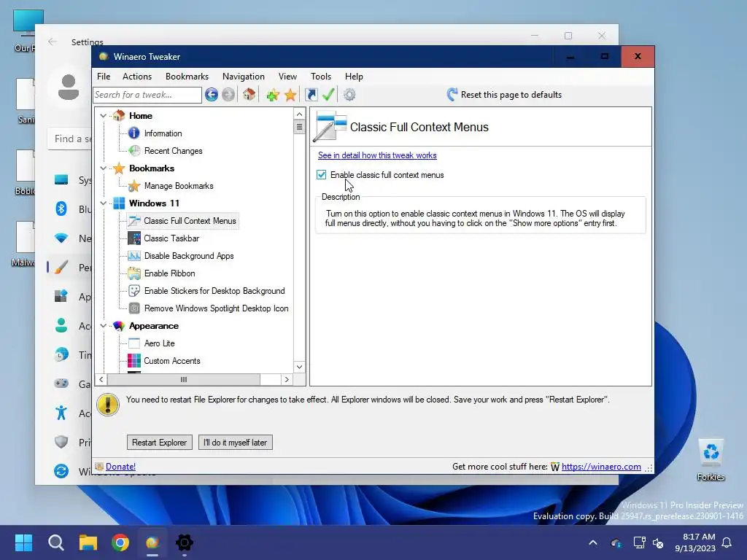Select Classic Full Context Menus tree item
The height and width of the screenshot is (560, 747).
click(183, 221)
